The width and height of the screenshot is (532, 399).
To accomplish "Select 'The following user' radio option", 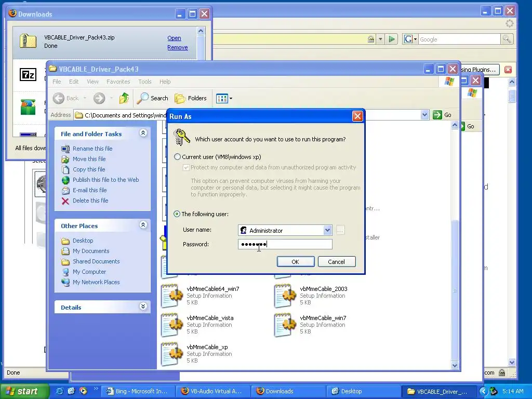I will (x=177, y=214).
